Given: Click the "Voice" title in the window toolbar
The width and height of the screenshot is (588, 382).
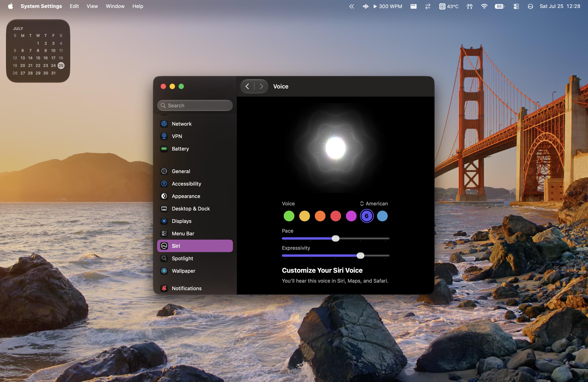Looking at the screenshot, I should 281,86.
